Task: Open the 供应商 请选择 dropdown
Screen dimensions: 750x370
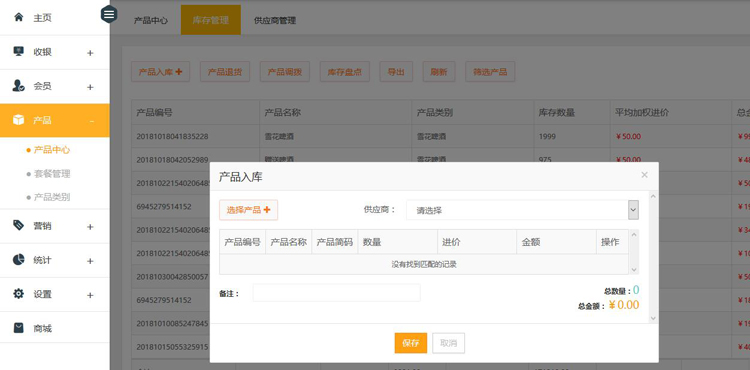Action: pos(522,210)
